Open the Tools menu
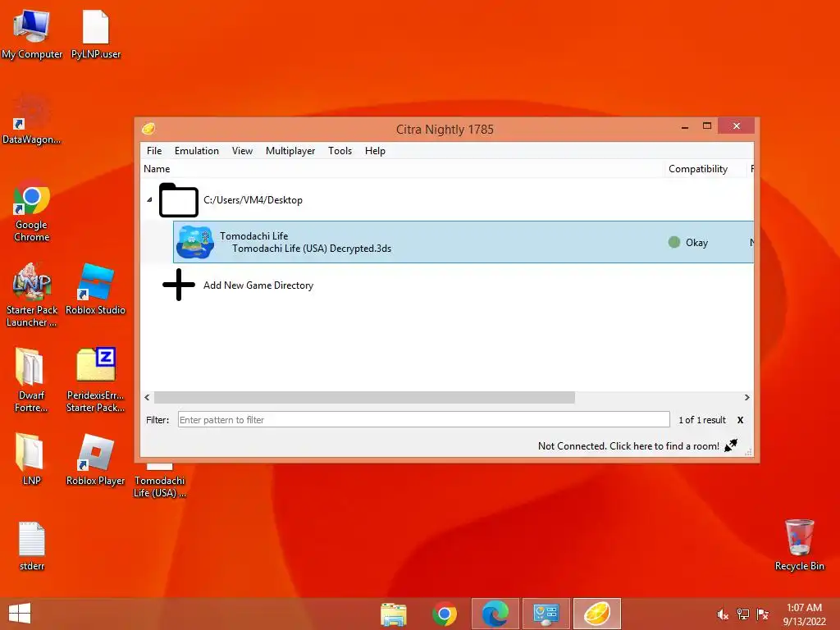Image resolution: width=840 pixels, height=630 pixels. (x=340, y=151)
